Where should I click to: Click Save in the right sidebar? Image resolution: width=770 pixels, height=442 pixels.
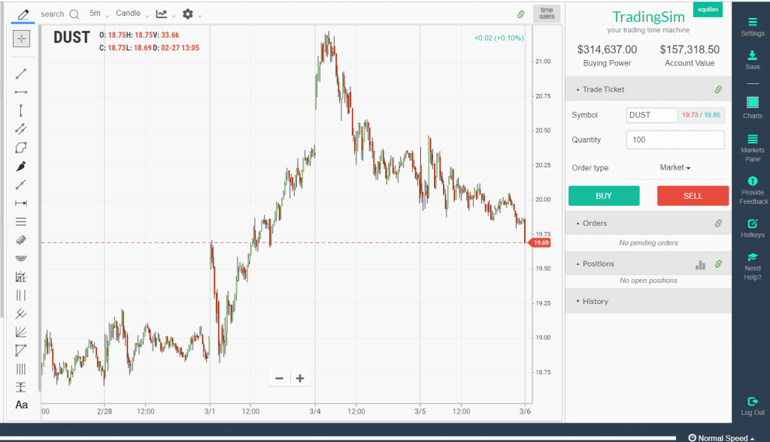[x=752, y=59]
